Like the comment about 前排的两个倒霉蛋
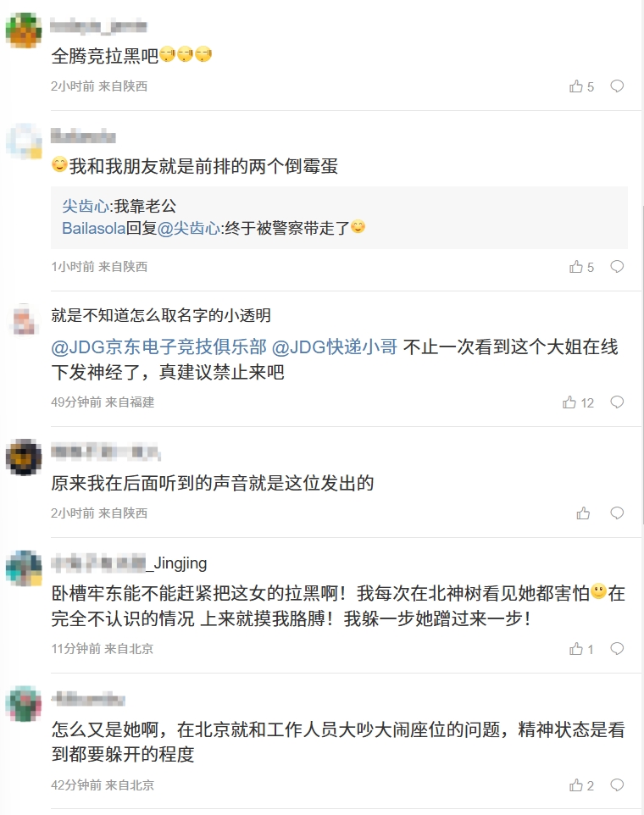 click(576, 267)
